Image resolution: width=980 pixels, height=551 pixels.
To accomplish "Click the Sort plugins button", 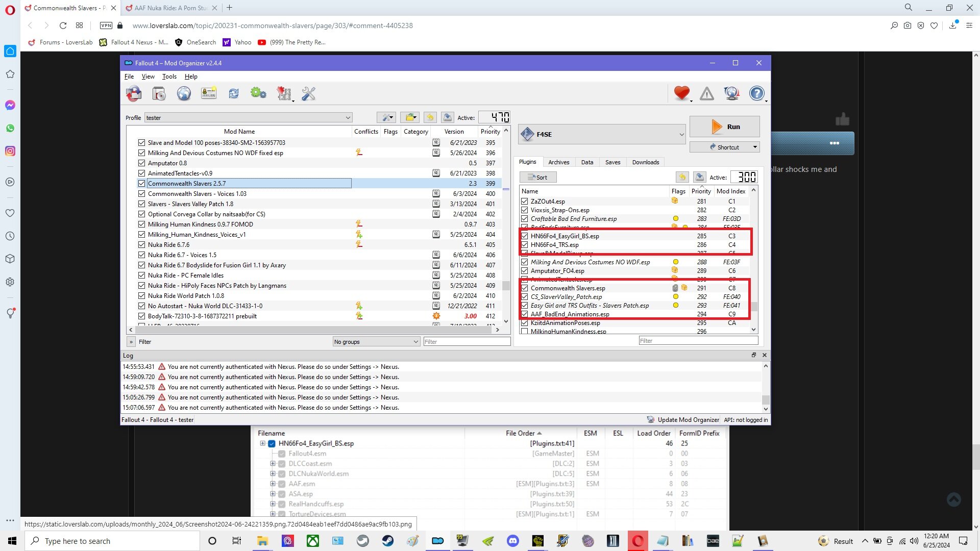I will 538,178.
